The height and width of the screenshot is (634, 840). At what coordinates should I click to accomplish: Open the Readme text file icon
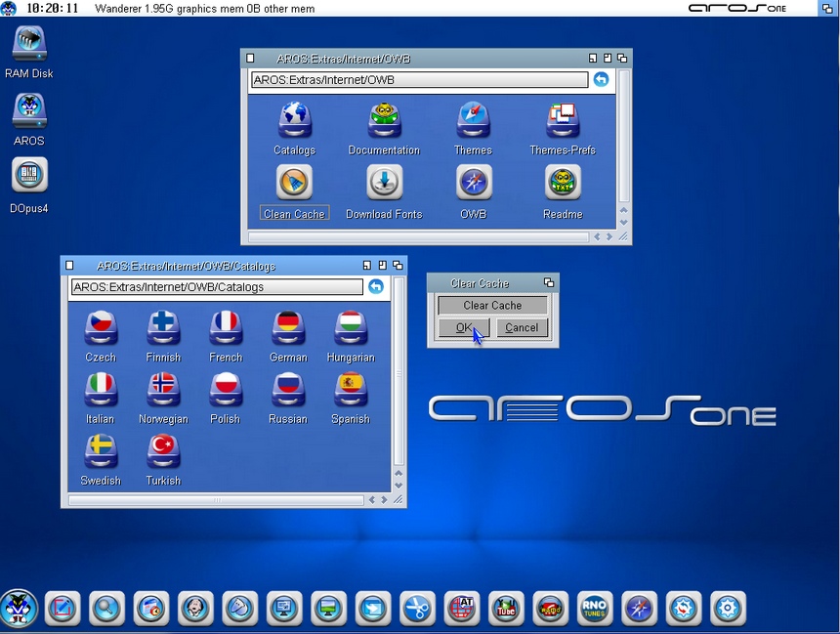[563, 183]
